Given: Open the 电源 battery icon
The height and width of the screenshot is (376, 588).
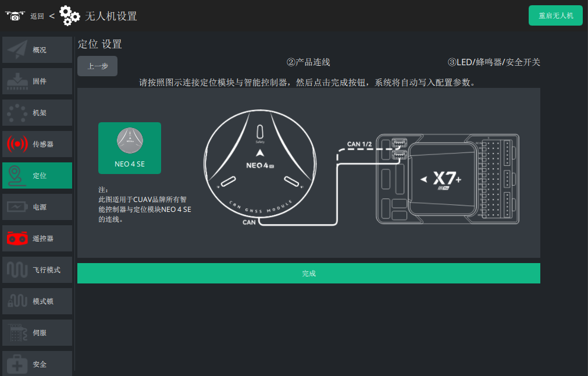Looking at the screenshot, I should coord(17,207).
